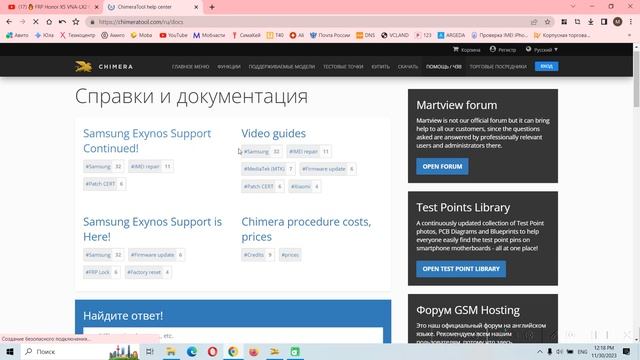Open the taskbar clock and date
Viewport: 640px width, 360px height.
pyautogui.click(x=604, y=351)
